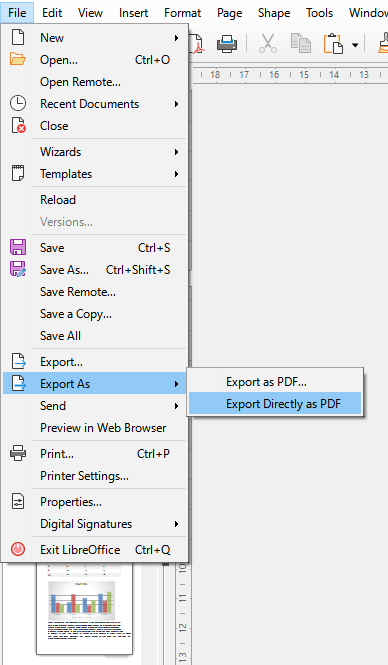Click the Print toolbar icon
The width and height of the screenshot is (388, 665).
point(227,44)
